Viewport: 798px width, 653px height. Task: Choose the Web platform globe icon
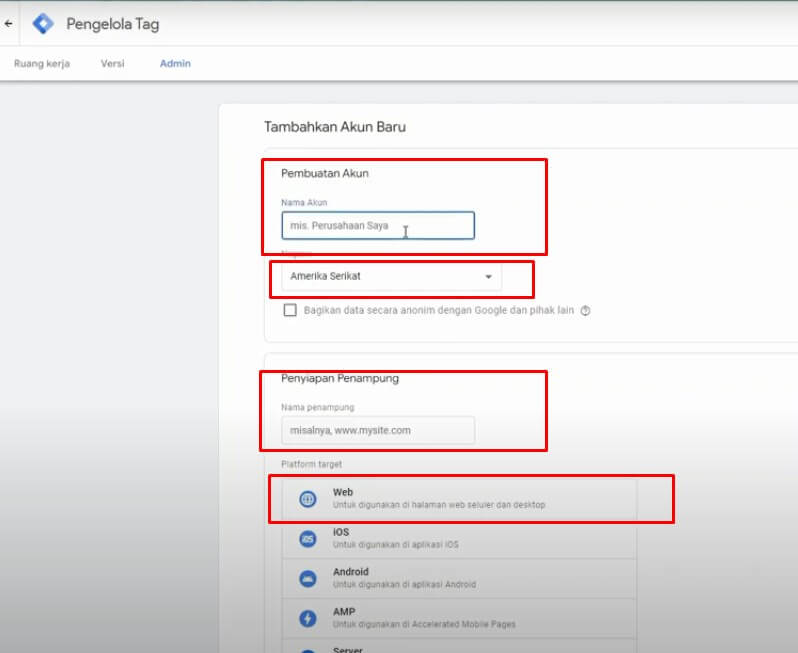pos(307,499)
